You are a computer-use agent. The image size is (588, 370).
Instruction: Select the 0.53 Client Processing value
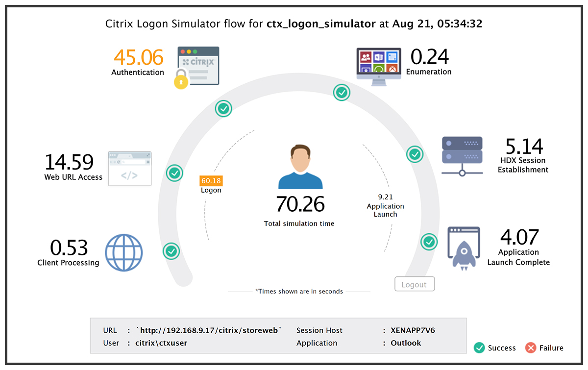[x=69, y=248]
